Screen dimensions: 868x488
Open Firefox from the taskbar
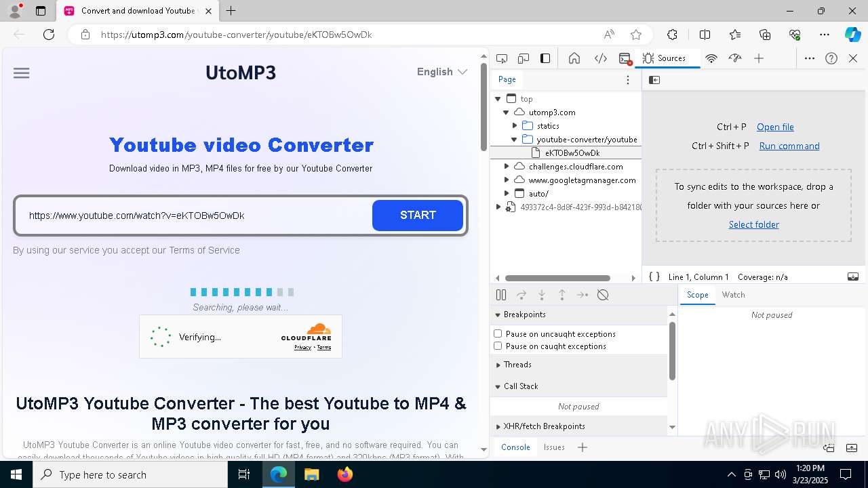[x=344, y=474]
